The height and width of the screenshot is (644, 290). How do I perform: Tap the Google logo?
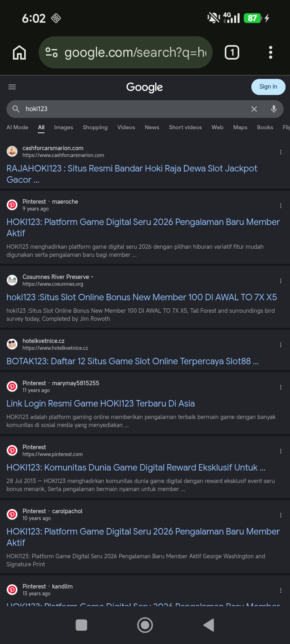coord(145,87)
